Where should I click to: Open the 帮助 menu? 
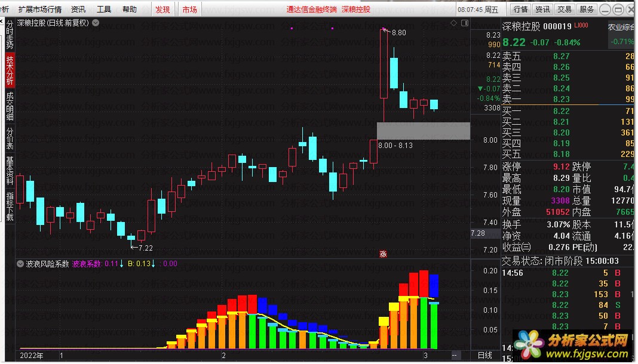tap(130, 9)
